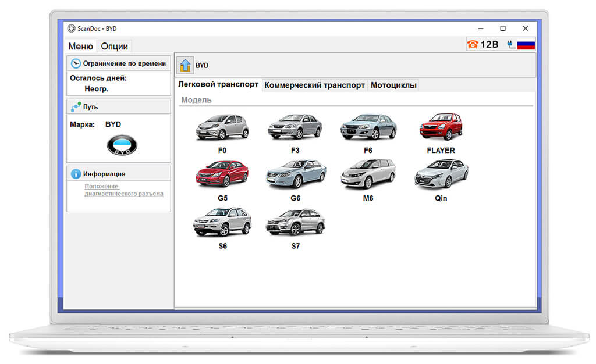The image size is (596, 364).
Task: Choose the M6 minivan model
Action: click(368, 181)
